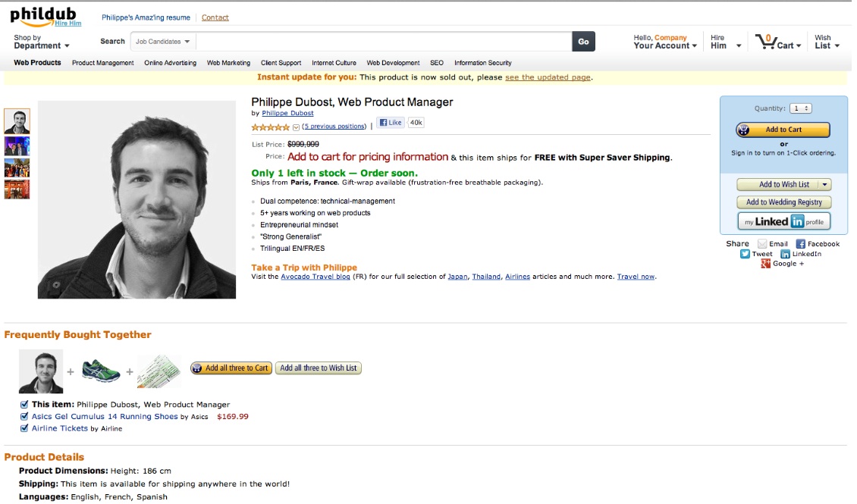This screenshot has width=857, height=504.
Task: Open the Job Candidates search dropdown
Action: tap(163, 42)
